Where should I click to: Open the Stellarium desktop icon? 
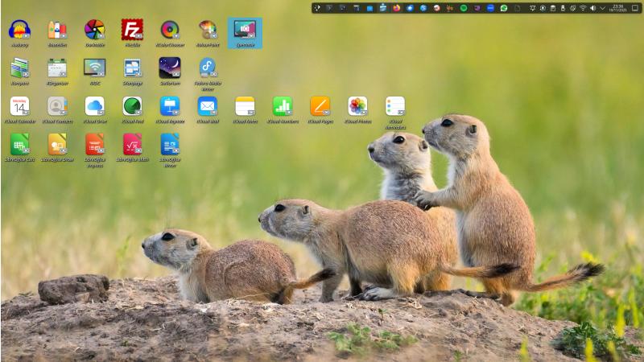pos(170,68)
